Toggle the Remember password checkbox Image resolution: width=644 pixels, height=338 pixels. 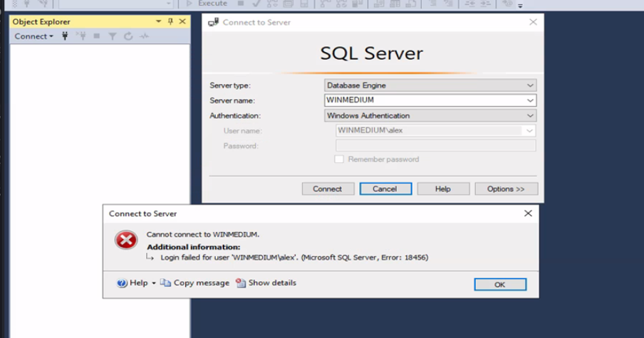click(339, 159)
